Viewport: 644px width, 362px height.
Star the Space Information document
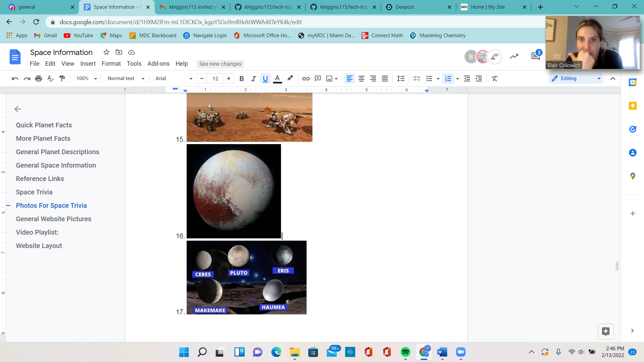[106, 52]
